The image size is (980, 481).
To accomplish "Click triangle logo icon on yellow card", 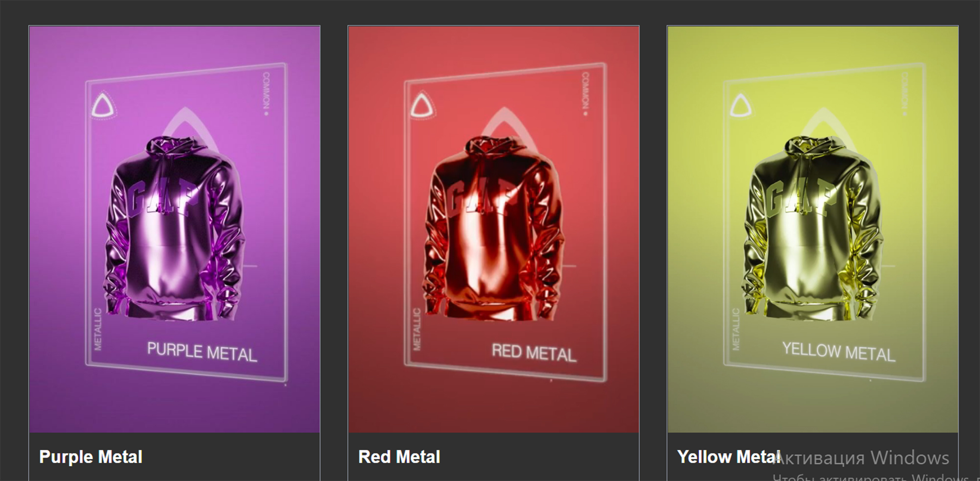I will pos(741,106).
